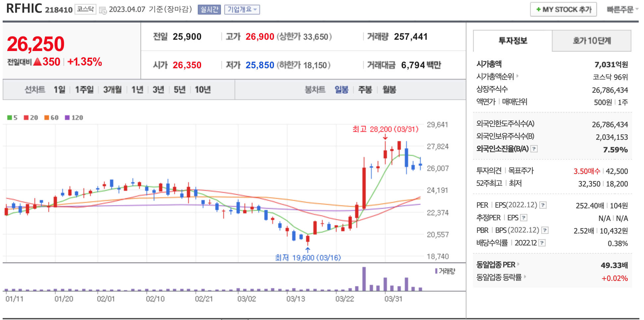
Task: Select the 일봉 daily candle chart
Action: pyautogui.click(x=341, y=90)
